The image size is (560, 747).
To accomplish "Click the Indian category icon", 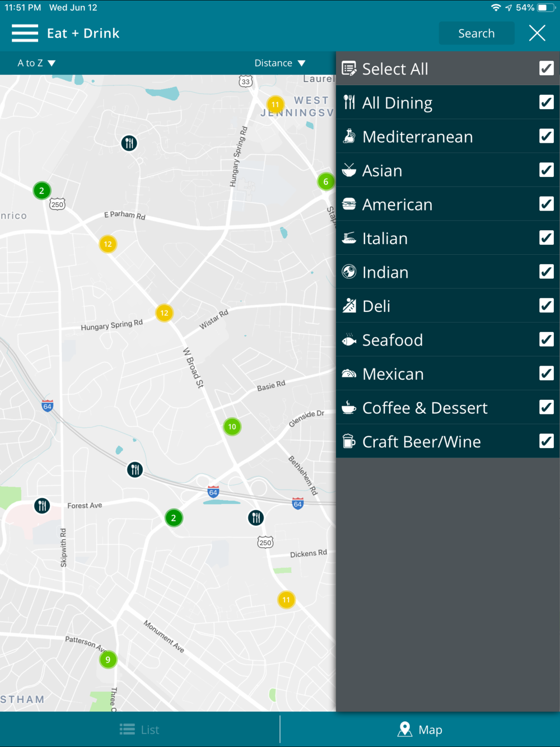I will (x=349, y=272).
